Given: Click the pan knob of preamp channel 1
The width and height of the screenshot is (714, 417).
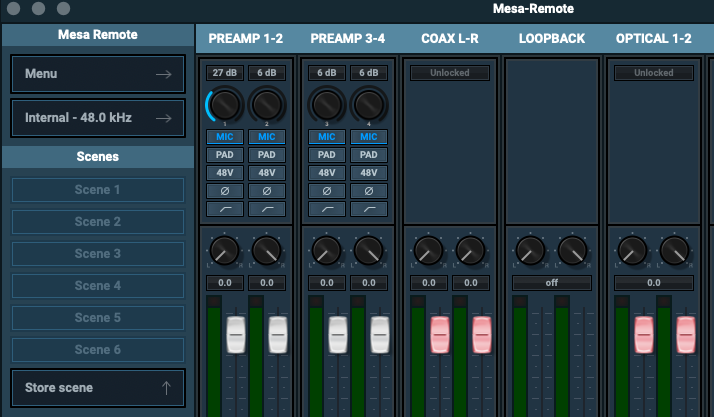Looking at the screenshot, I should (x=224, y=250).
